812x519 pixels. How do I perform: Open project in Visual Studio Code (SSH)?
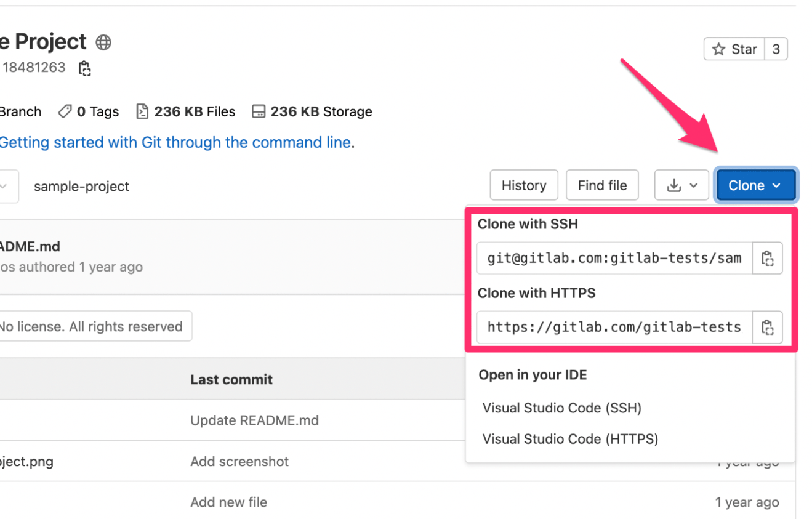pyautogui.click(x=561, y=408)
